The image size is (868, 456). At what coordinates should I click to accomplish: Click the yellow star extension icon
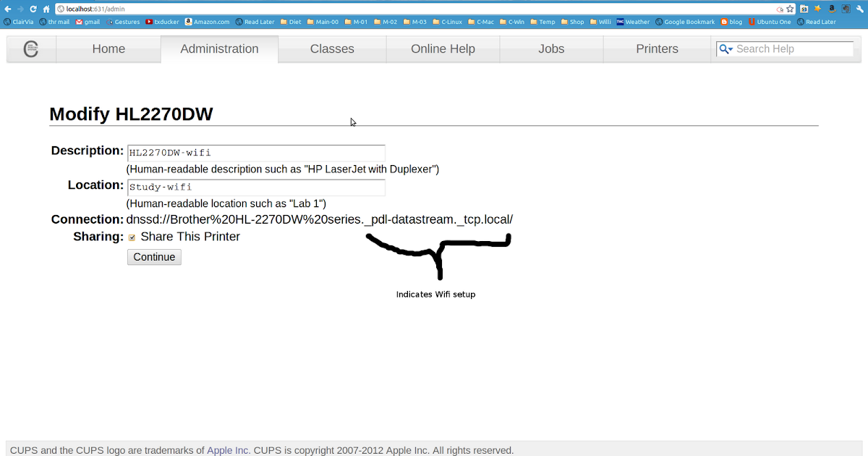(818, 9)
